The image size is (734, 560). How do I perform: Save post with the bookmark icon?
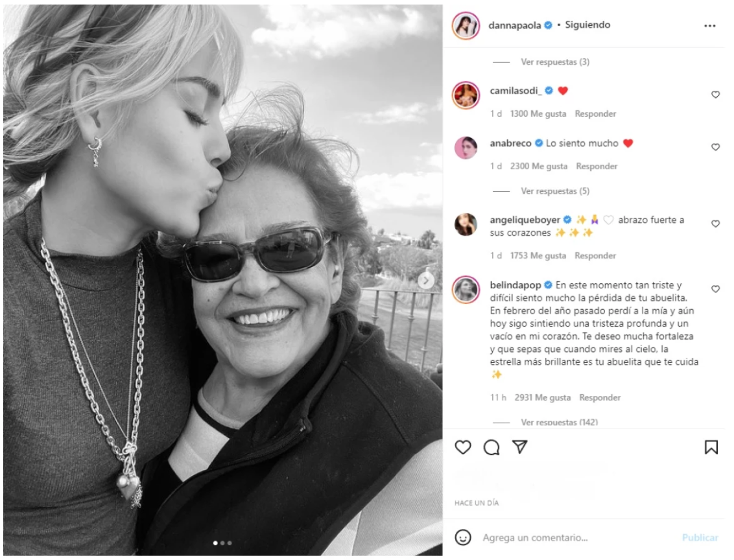pos(711,447)
